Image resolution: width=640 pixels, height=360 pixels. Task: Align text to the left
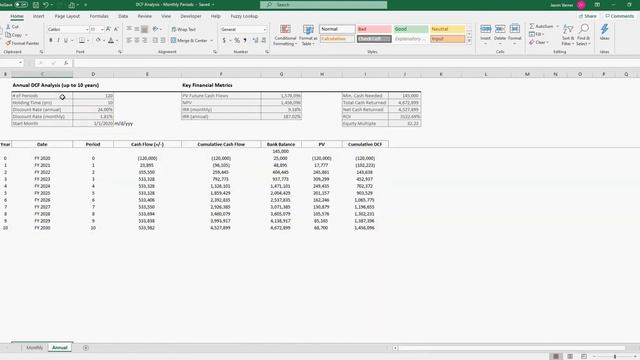[129, 40]
